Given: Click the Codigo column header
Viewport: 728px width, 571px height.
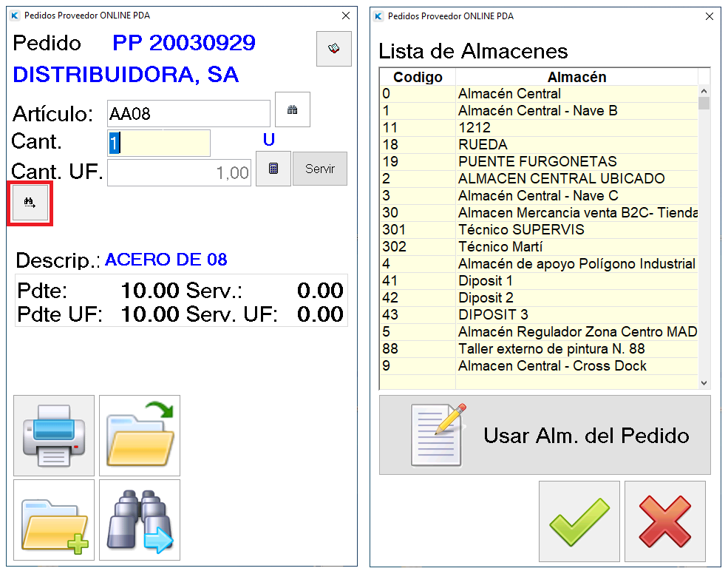Looking at the screenshot, I should click(x=418, y=77).
